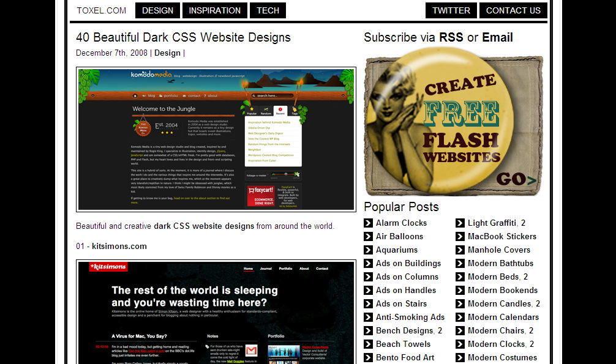Open the CONTACT US page

point(513,10)
